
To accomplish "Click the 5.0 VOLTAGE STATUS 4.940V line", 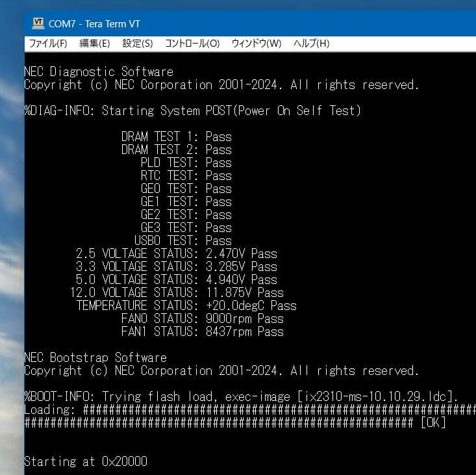I will click(177, 279).
